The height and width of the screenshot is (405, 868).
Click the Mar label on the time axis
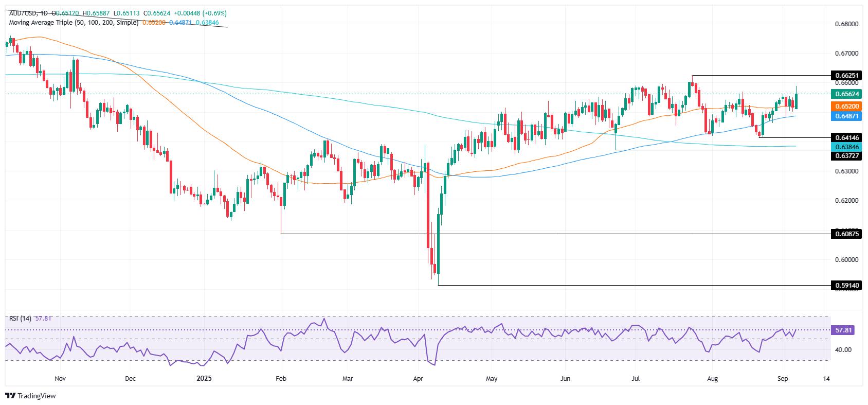(x=347, y=379)
